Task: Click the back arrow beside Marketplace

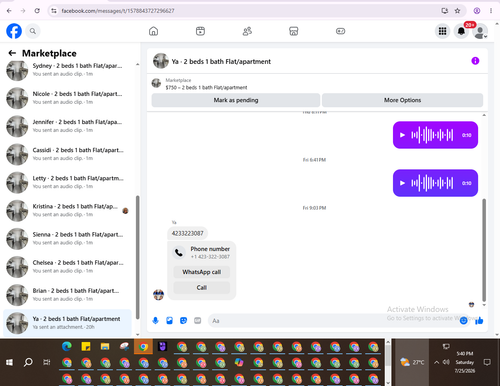Action: (x=12, y=53)
